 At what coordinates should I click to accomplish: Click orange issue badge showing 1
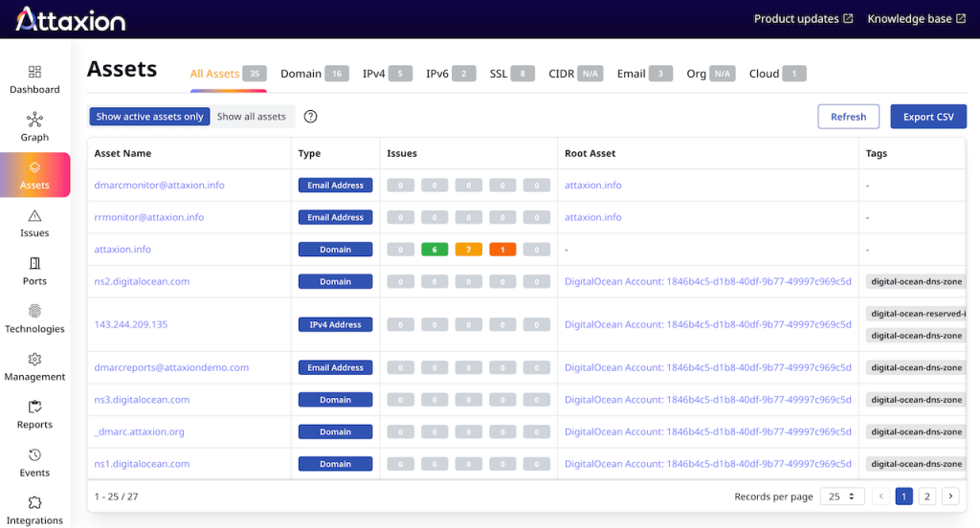pos(502,250)
